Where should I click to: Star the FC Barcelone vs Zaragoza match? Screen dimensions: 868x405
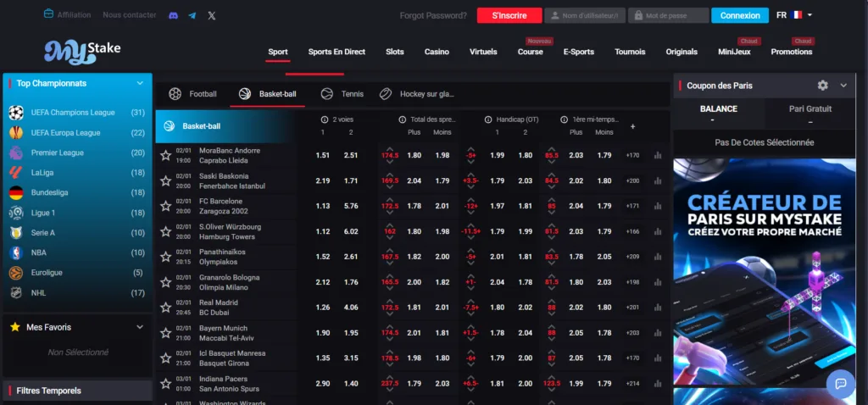[x=165, y=206]
